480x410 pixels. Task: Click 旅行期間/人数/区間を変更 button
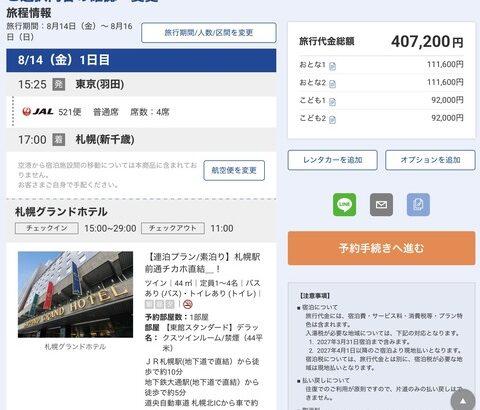click(209, 33)
